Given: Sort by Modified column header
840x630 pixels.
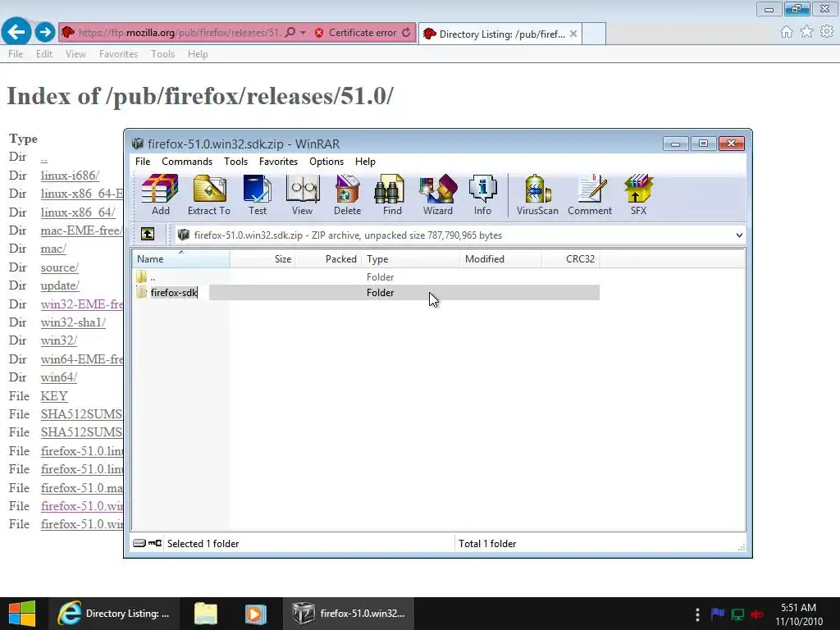Looking at the screenshot, I should point(501,258).
